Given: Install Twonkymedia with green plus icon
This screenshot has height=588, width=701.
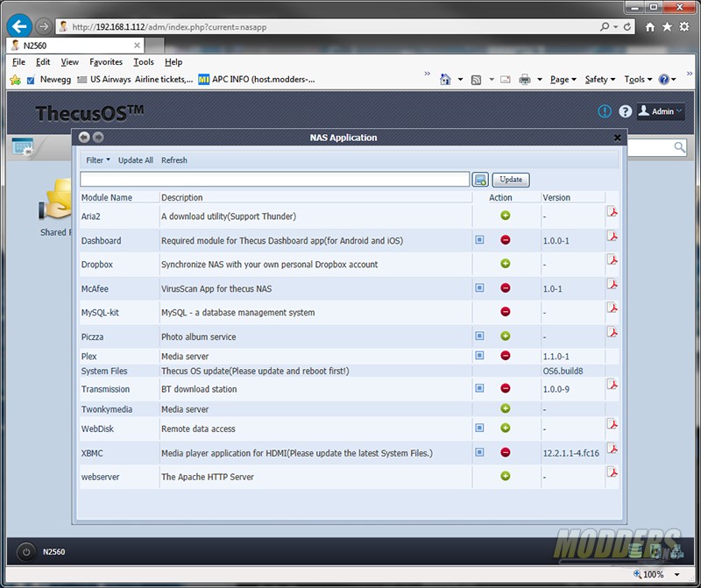Looking at the screenshot, I should (x=506, y=408).
